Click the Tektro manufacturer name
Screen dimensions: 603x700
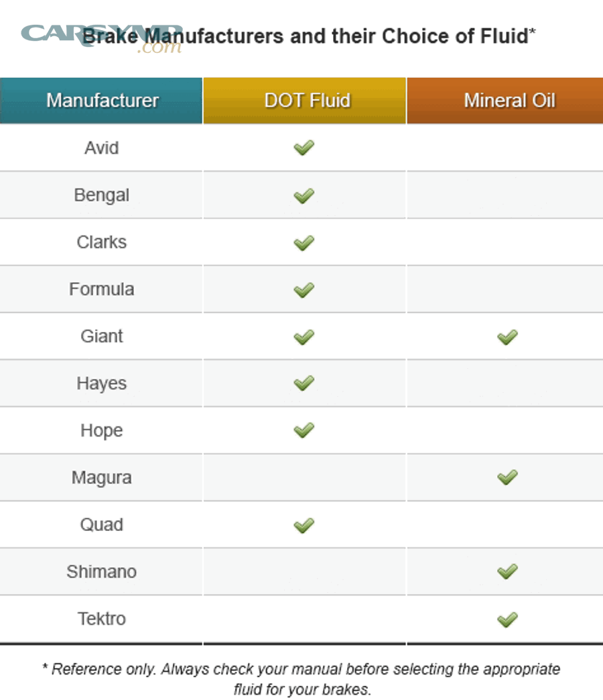[x=102, y=619]
